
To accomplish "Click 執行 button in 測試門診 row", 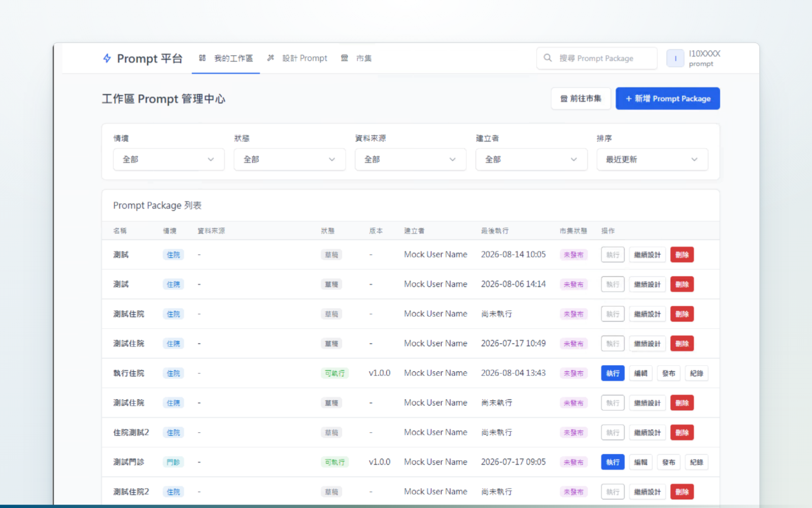I will coord(613,462).
